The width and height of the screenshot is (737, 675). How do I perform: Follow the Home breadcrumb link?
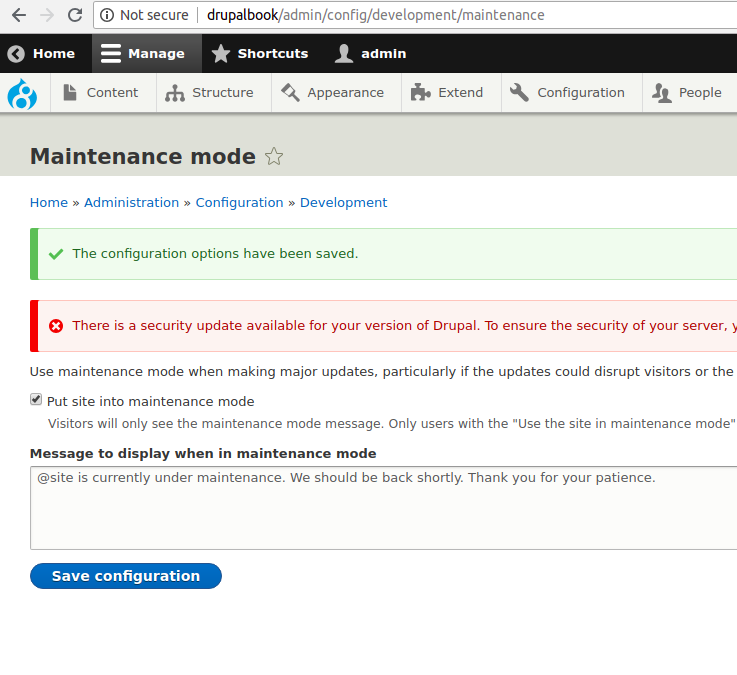[x=49, y=203]
